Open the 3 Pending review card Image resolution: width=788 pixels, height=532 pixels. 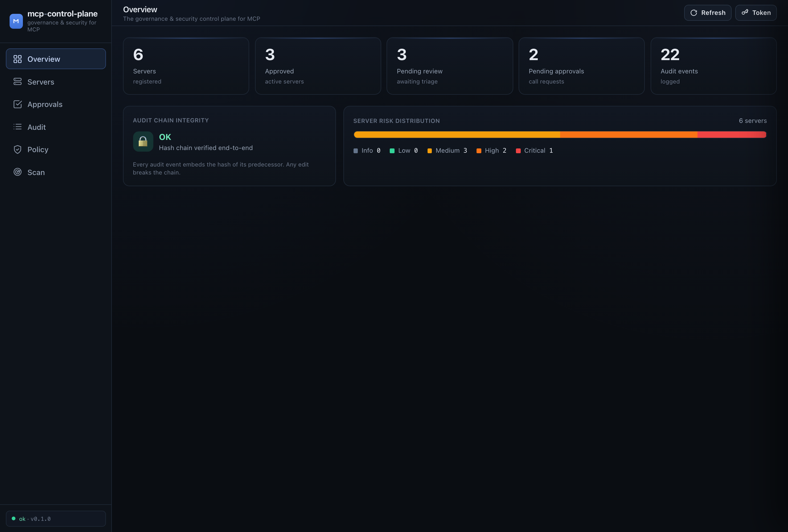pyautogui.click(x=450, y=66)
